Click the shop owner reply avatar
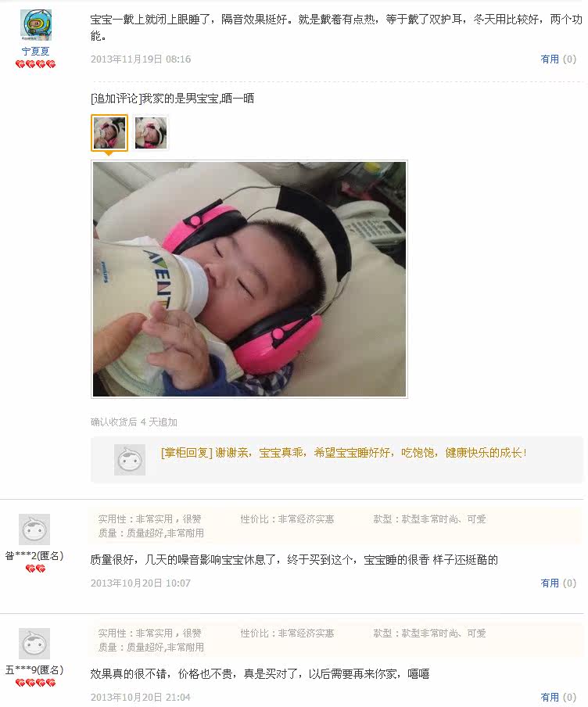This screenshot has height=707, width=588. coord(130,460)
